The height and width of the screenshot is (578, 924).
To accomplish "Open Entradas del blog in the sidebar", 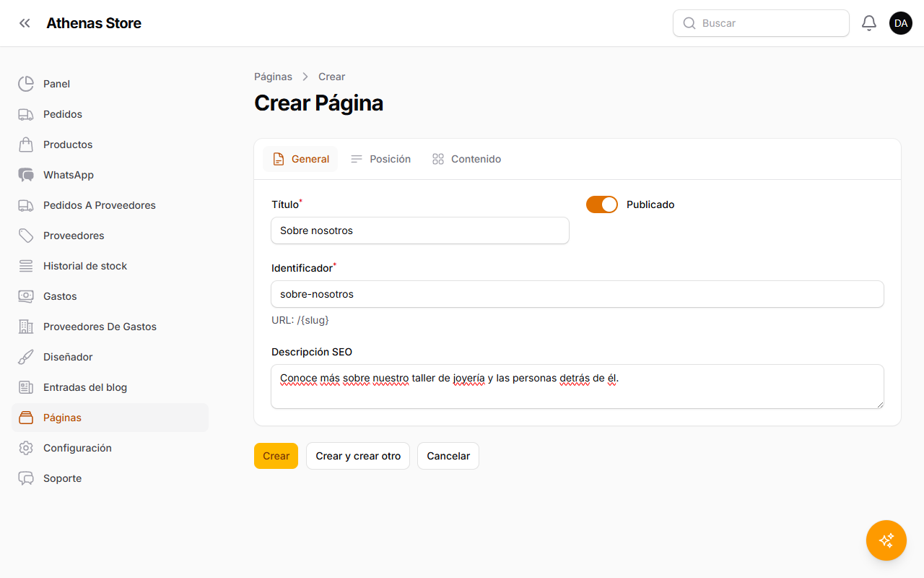I will pos(110,387).
